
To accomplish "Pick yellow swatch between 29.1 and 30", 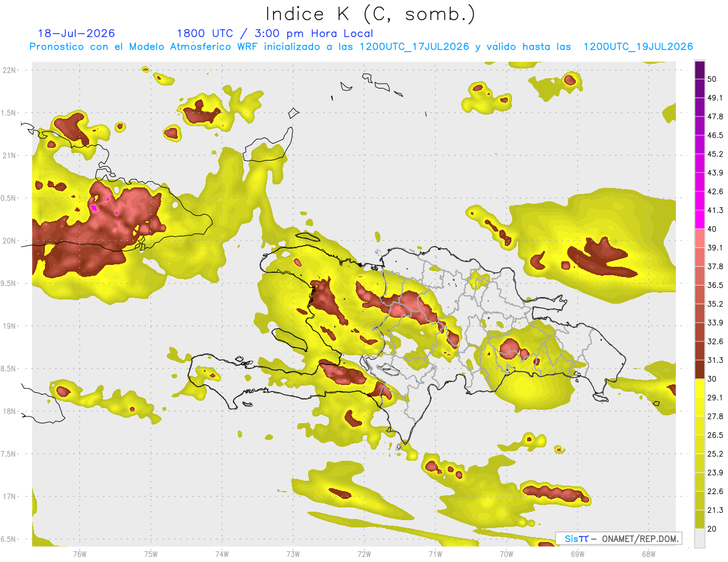I will pyautogui.click(x=699, y=388).
